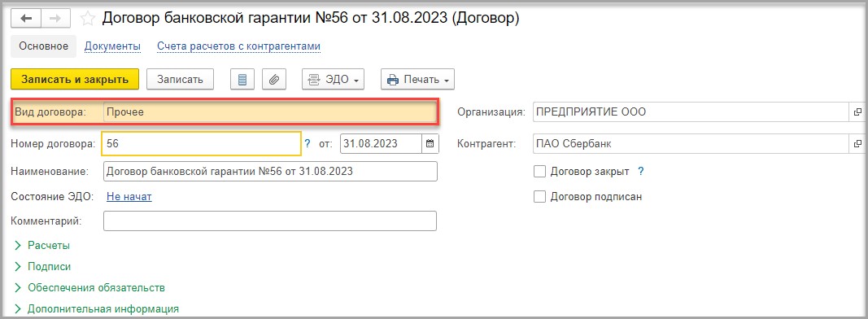Switch to Счета расчетов с контрагентами tab

tap(238, 46)
